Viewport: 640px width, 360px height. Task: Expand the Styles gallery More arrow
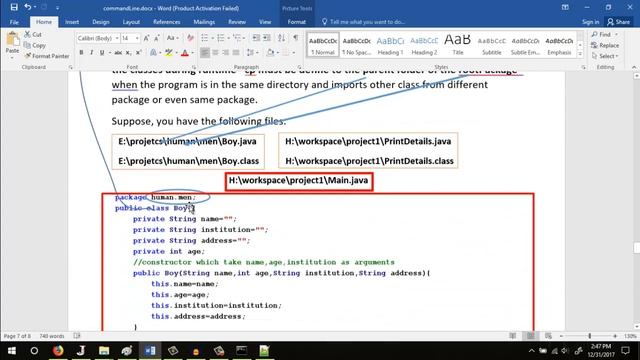[x=580, y=54]
